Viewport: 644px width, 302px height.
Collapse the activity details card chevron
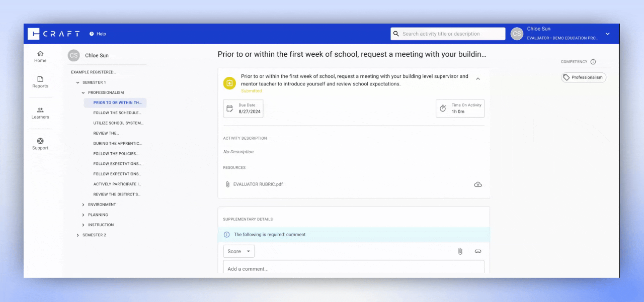pos(477,79)
